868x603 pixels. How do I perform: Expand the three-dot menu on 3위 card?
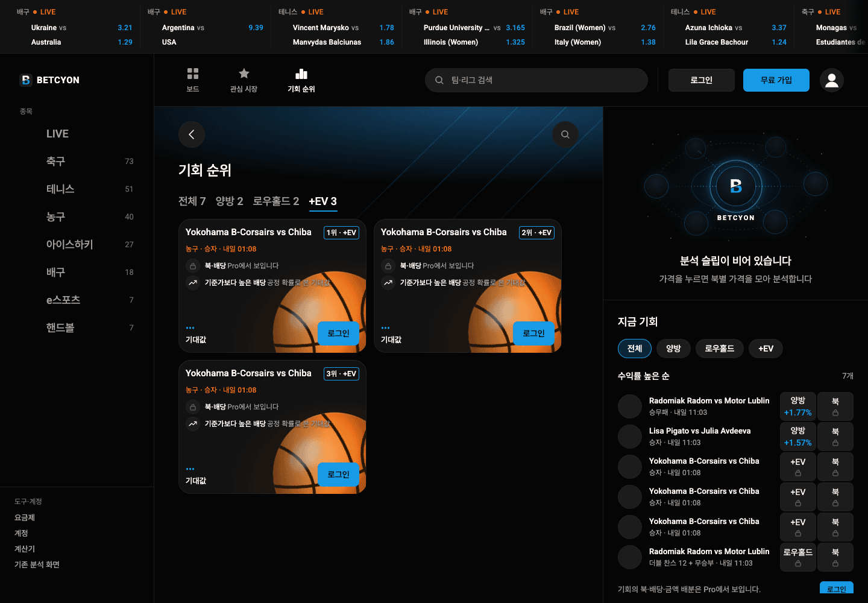coord(190,469)
